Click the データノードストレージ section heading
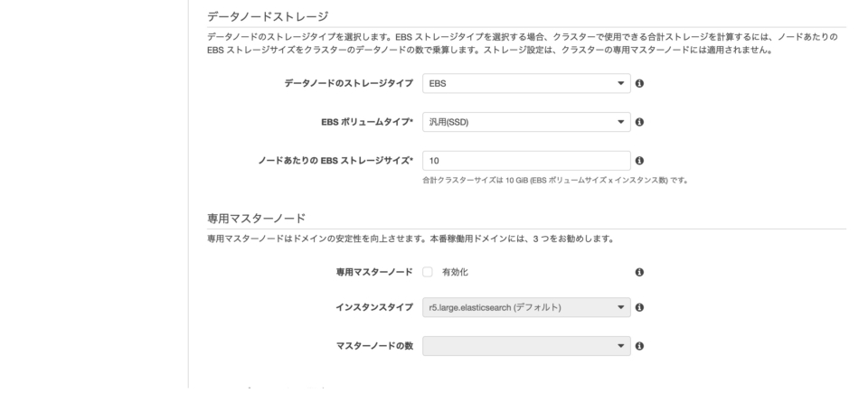This screenshot has height=393, width=868. tap(268, 16)
